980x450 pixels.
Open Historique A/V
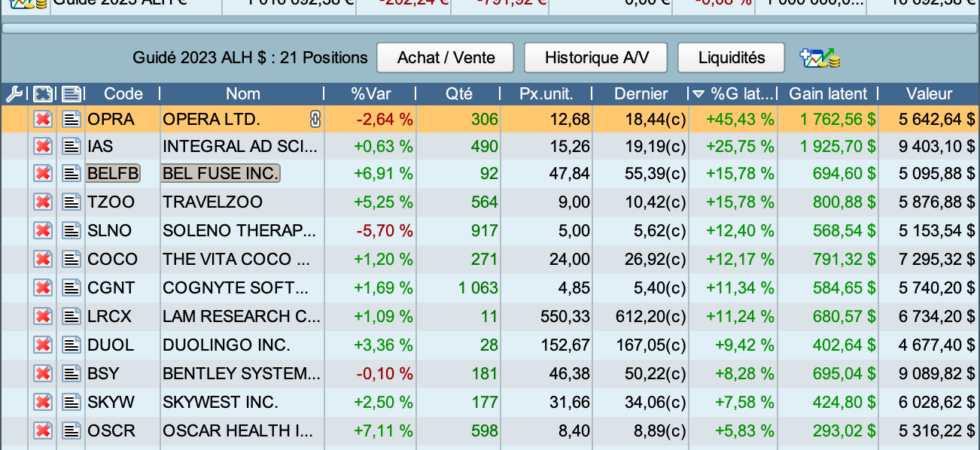coord(596,58)
